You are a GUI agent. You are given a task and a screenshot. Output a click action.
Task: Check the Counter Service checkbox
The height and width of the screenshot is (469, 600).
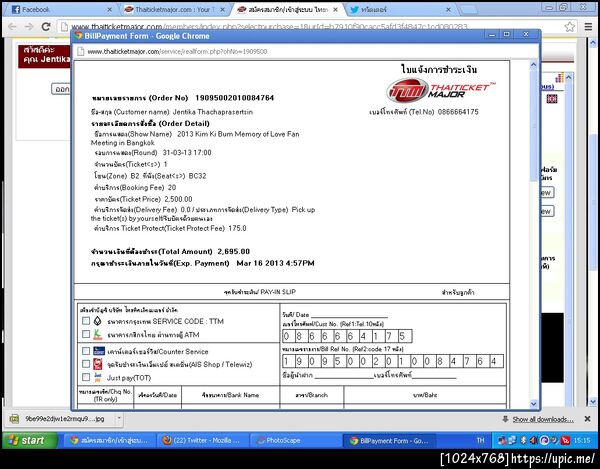tap(86, 351)
